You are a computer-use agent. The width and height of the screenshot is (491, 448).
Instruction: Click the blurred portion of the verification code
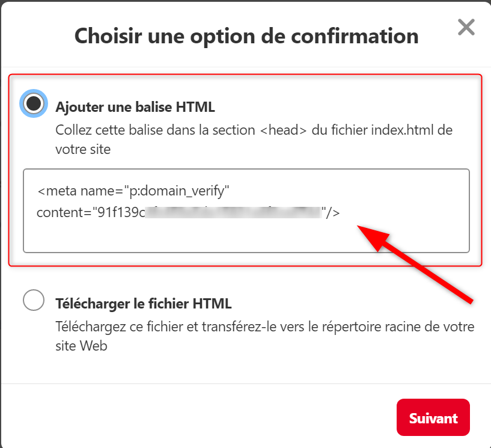coord(234,212)
